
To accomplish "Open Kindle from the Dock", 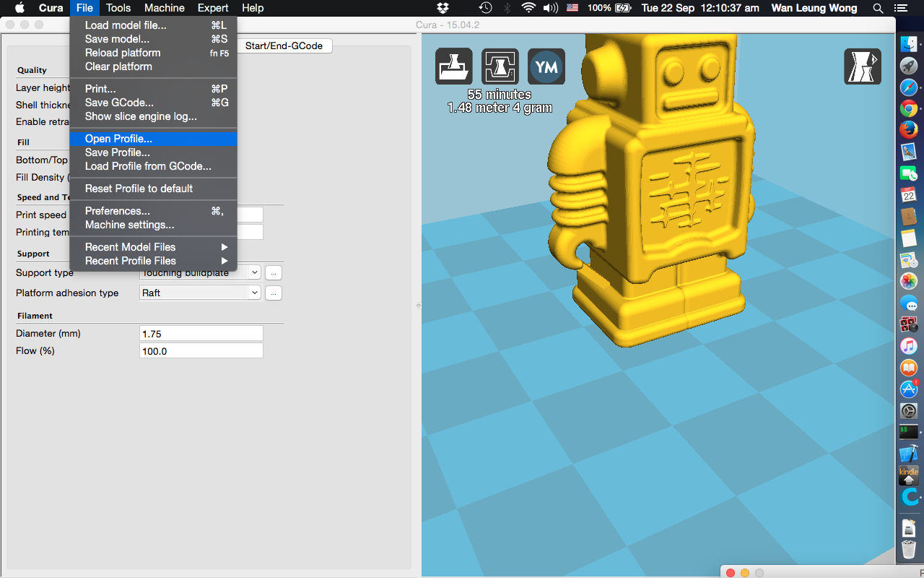I will click(x=909, y=475).
